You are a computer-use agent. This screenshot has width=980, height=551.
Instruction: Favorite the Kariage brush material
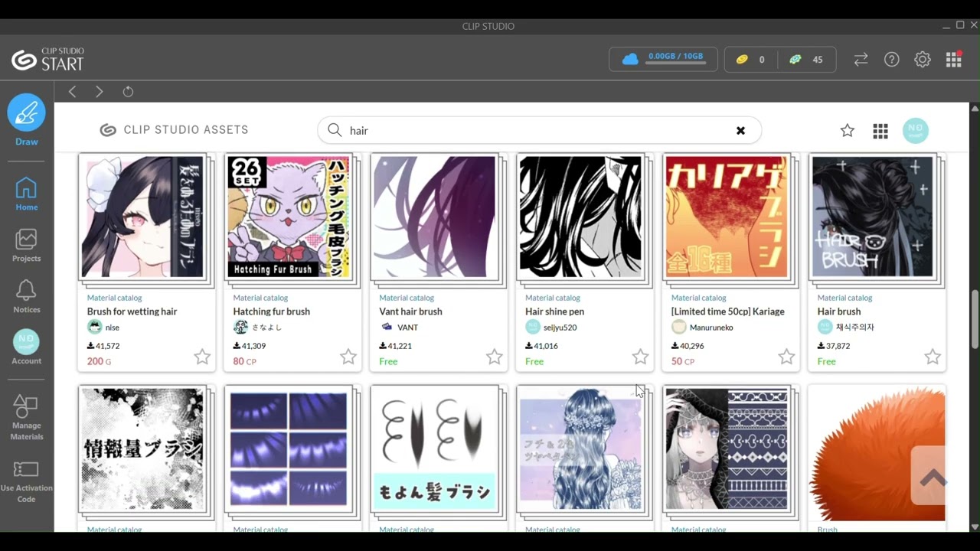[x=786, y=357]
